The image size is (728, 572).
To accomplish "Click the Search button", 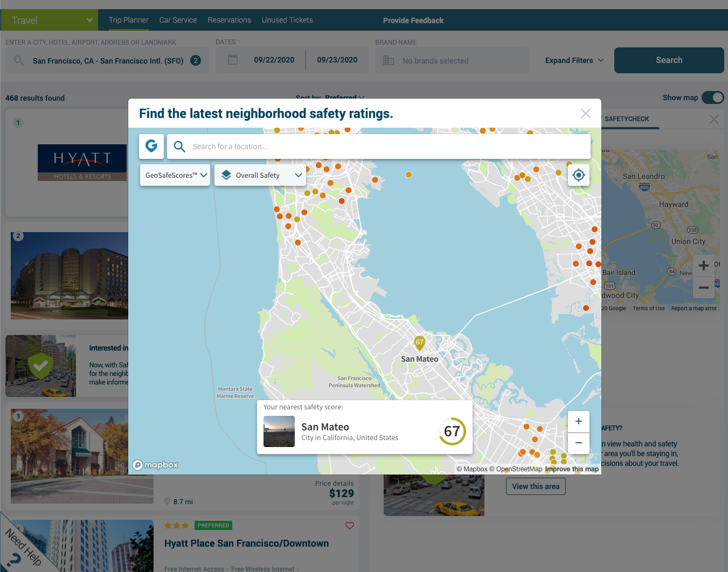I will coord(669,60).
